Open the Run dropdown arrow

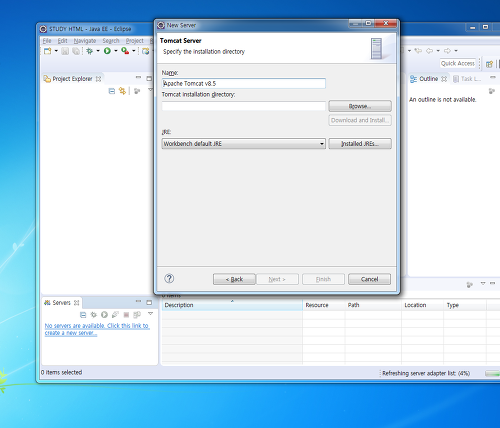(116, 51)
